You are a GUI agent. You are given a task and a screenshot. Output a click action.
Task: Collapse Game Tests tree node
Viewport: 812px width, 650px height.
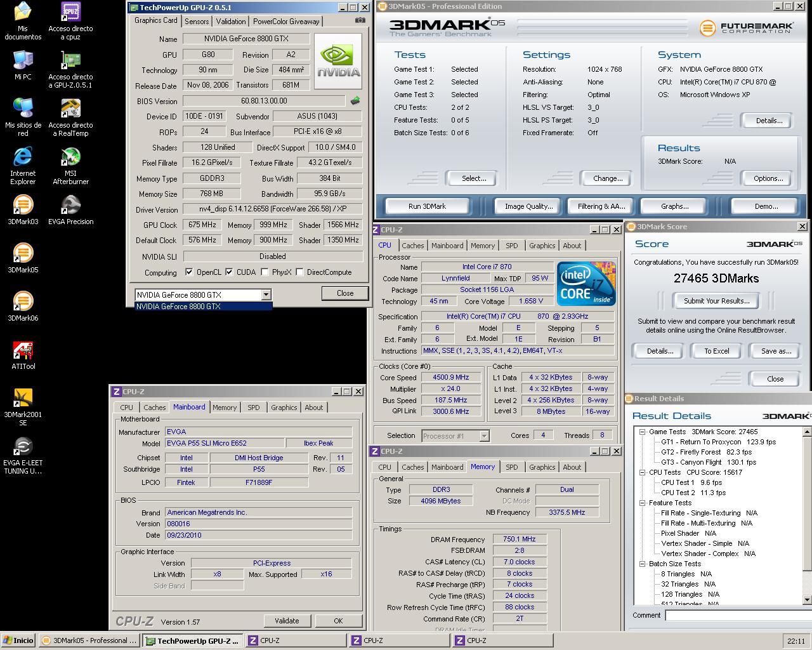[x=643, y=432]
